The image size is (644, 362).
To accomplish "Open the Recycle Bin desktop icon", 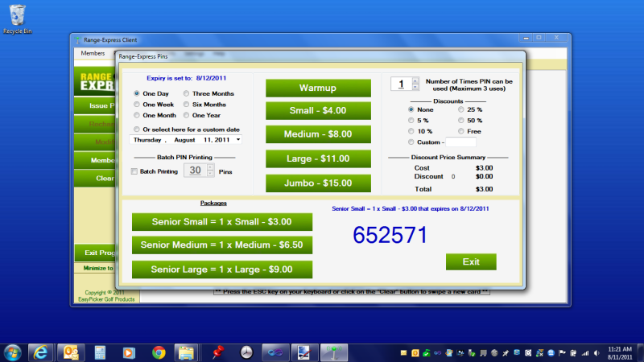I will tap(14, 16).
